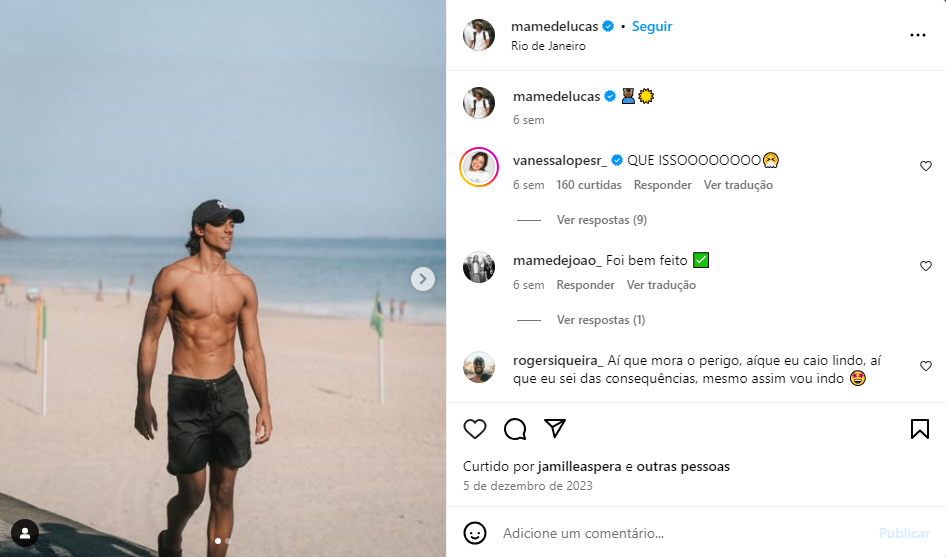This screenshot has height=557, width=946.
Task: Like the post with the heart icon
Action: coord(475,429)
